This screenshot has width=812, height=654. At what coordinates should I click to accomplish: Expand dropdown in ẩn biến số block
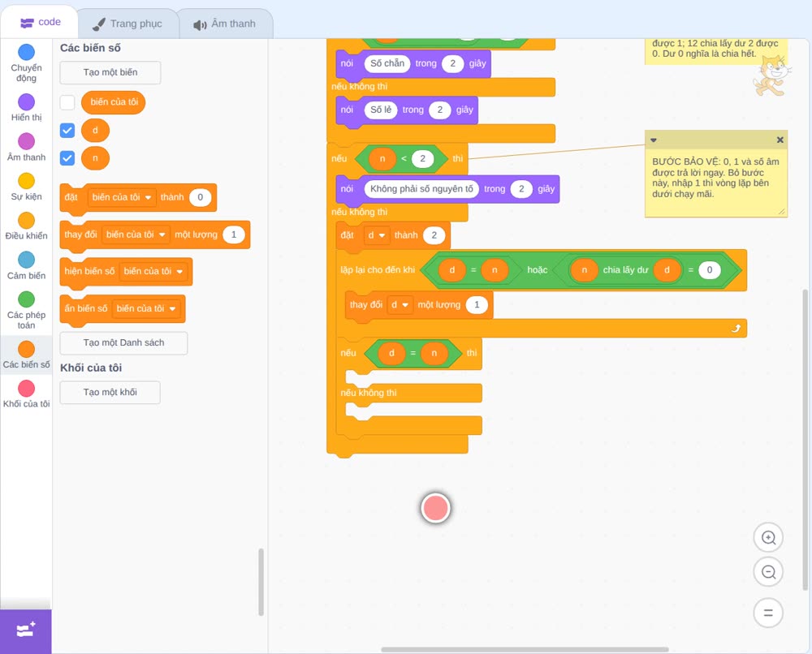pos(146,308)
